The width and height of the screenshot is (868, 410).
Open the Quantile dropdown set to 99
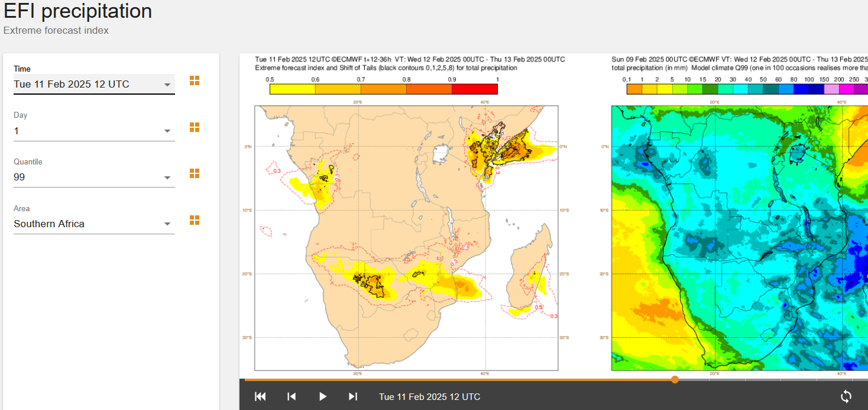(x=94, y=177)
